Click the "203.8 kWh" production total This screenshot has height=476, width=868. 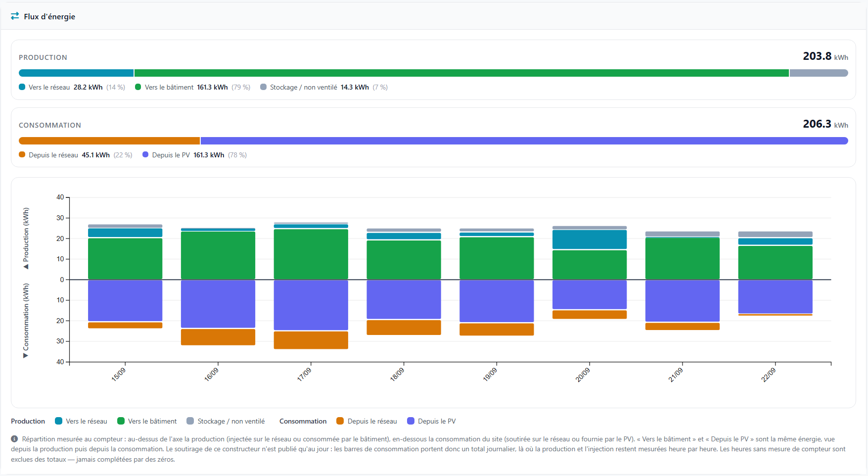click(x=825, y=56)
